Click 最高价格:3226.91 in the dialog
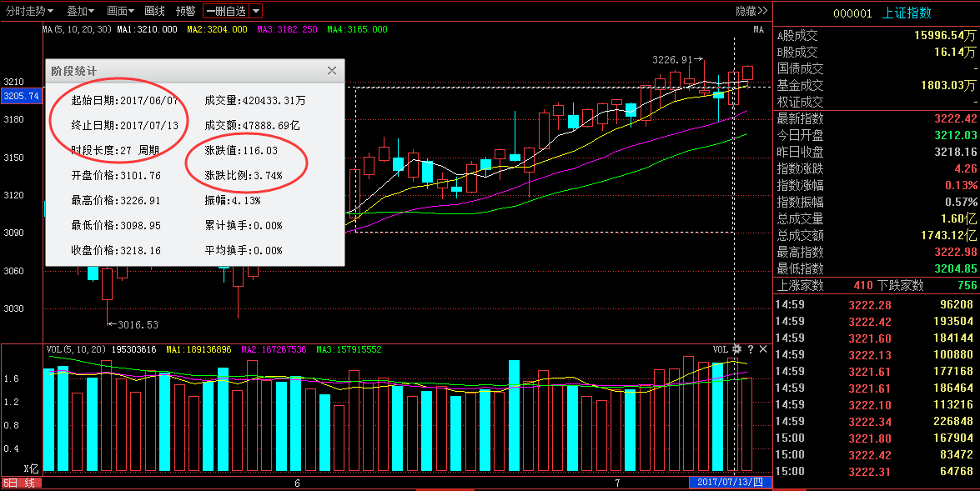The height and width of the screenshot is (491, 980). [x=116, y=201]
